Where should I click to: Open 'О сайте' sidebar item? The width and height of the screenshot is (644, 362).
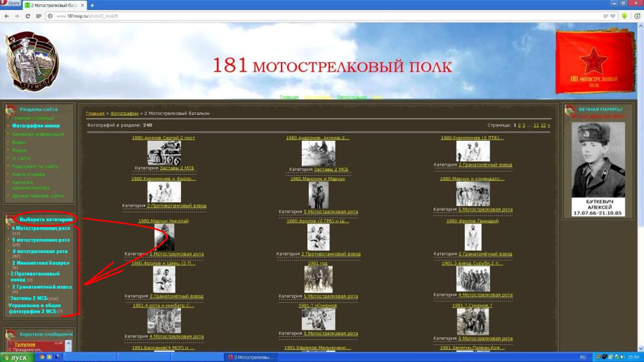tap(21, 158)
